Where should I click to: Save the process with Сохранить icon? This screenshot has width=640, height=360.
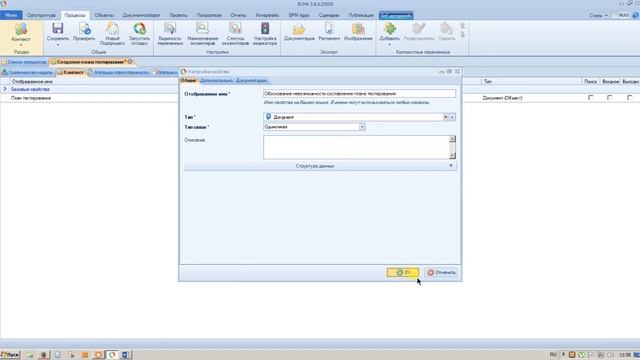(58, 29)
